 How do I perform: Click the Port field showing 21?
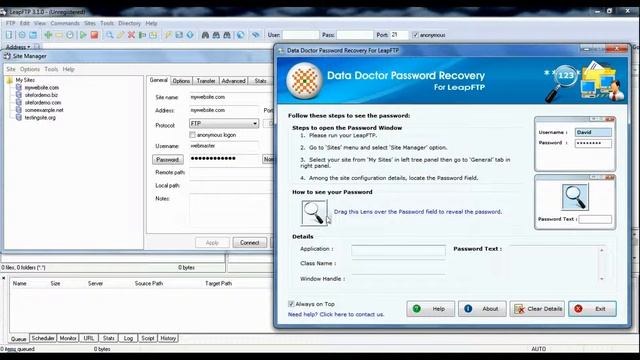pos(399,35)
